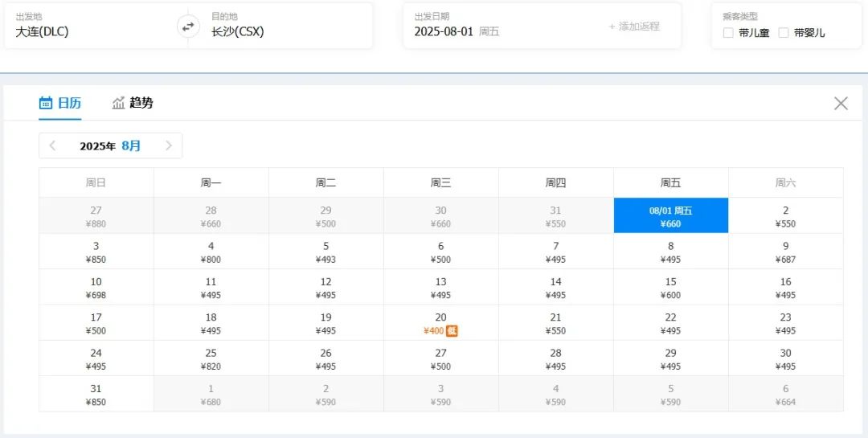The height and width of the screenshot is (438, 868).
Task: Select August 11 priced ¥495
Action: 211,287
